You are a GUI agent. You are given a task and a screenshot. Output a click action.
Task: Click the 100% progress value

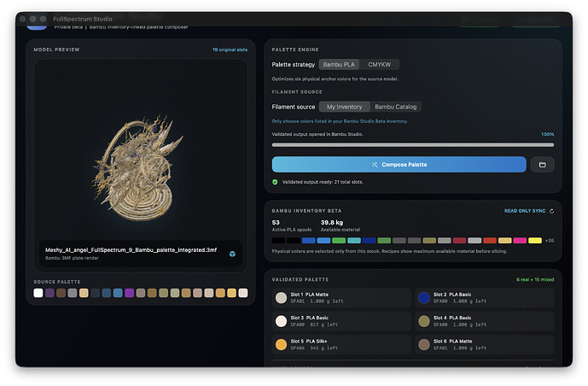point(548,134)
